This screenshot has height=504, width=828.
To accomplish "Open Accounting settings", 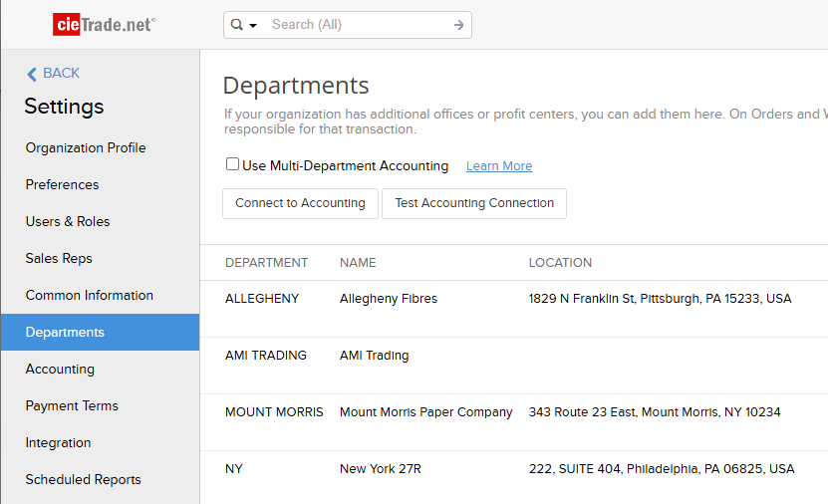I will pos(60,369).
